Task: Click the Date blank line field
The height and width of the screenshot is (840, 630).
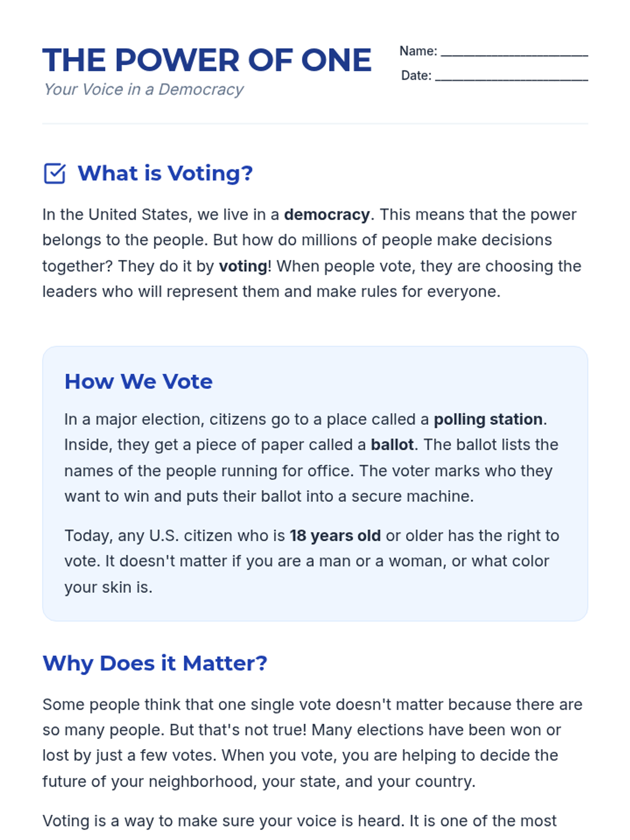Action: (511, 77)
